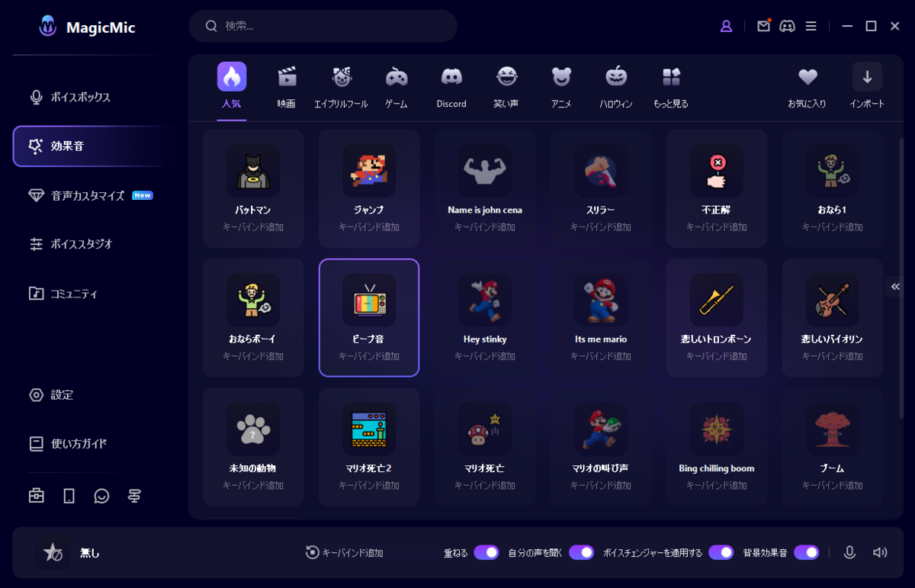Open the user account profile icon
This screenshot has height=588, width=915.
[726, 26]
